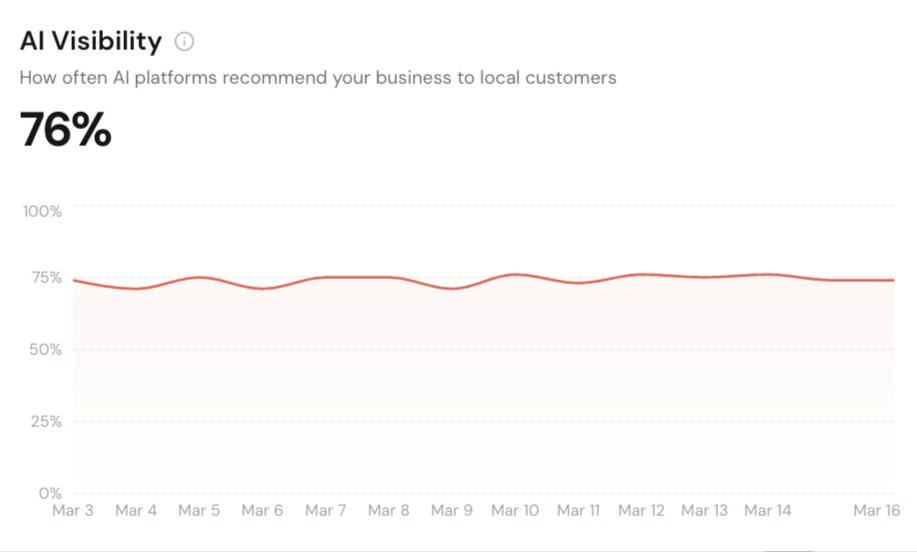Viewport: 917px width, 552px height.
Task: Select the Mar 14 date label
Action: pos(767,511)
